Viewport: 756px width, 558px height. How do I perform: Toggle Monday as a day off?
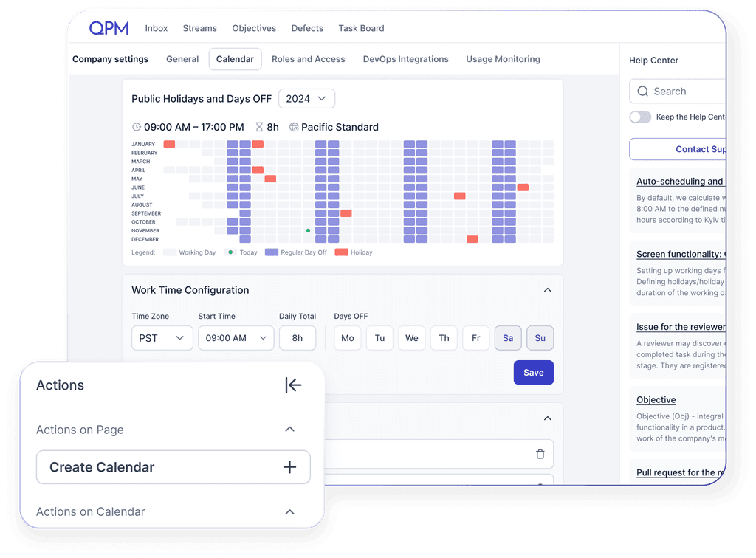coord(347,338)
